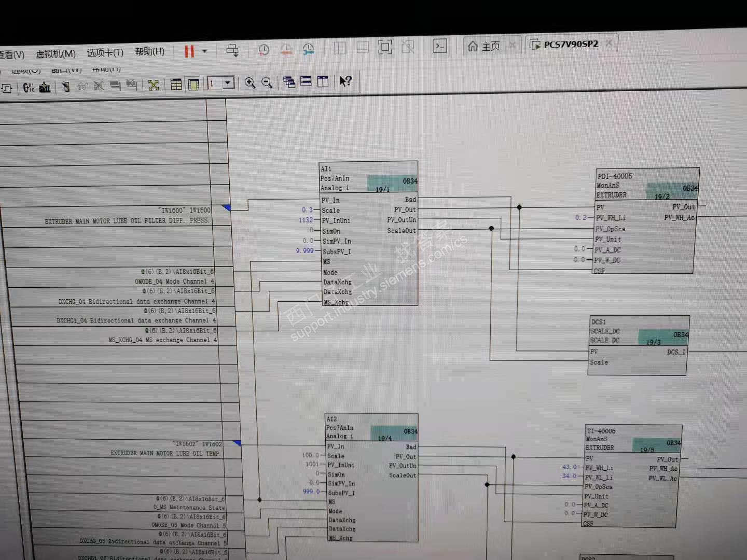
Task: Select the PDI-40006 MonAnS block header
Action: [647, 185]
